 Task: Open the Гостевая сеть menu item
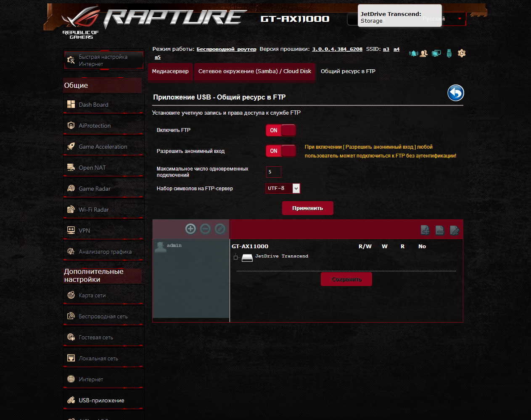pyautogui.click(x=103, y=337)
